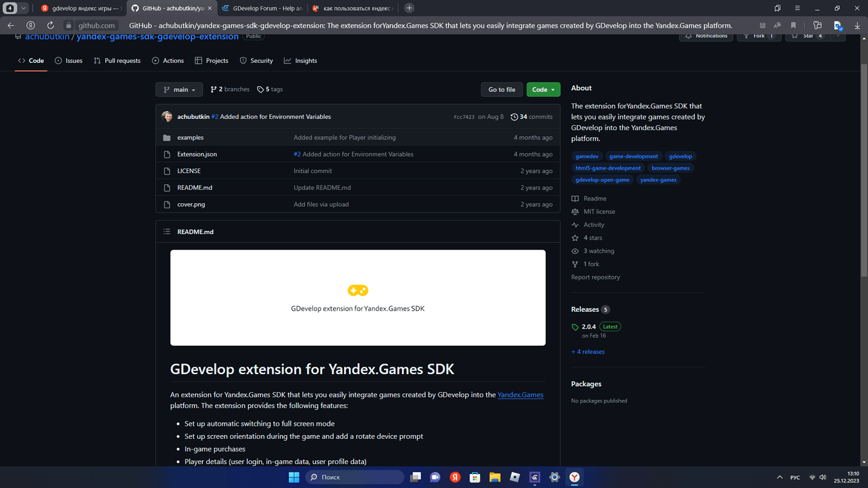
Task: Click the tags icon next to 5 tags
Action: (x=260, y=89)
